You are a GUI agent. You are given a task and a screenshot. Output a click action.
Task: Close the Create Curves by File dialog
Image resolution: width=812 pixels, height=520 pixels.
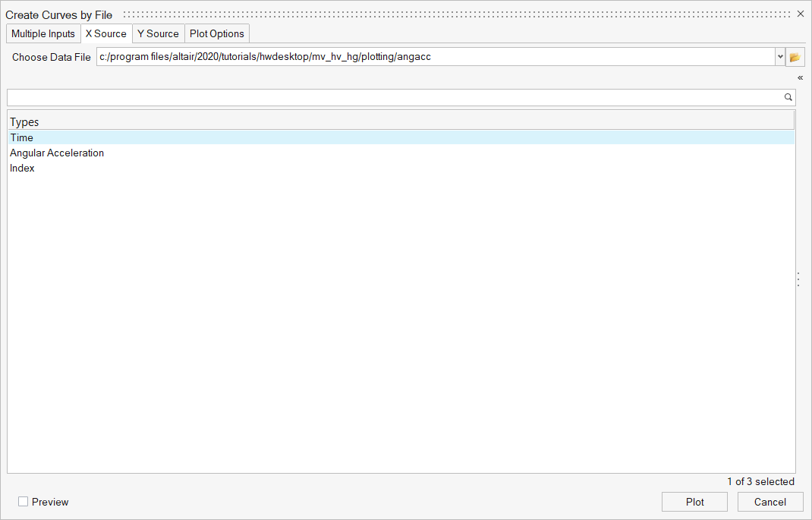coord(800,14)
